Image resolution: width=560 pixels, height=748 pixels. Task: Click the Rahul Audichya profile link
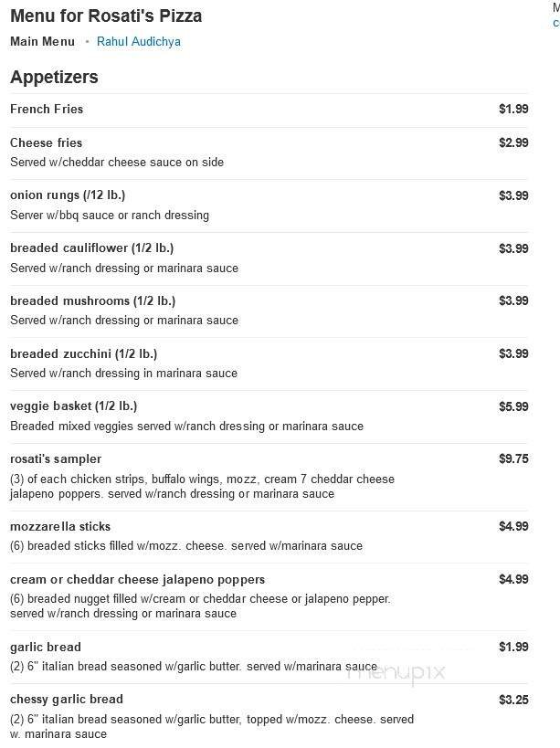pyautogui.click(x=138, y=41)
